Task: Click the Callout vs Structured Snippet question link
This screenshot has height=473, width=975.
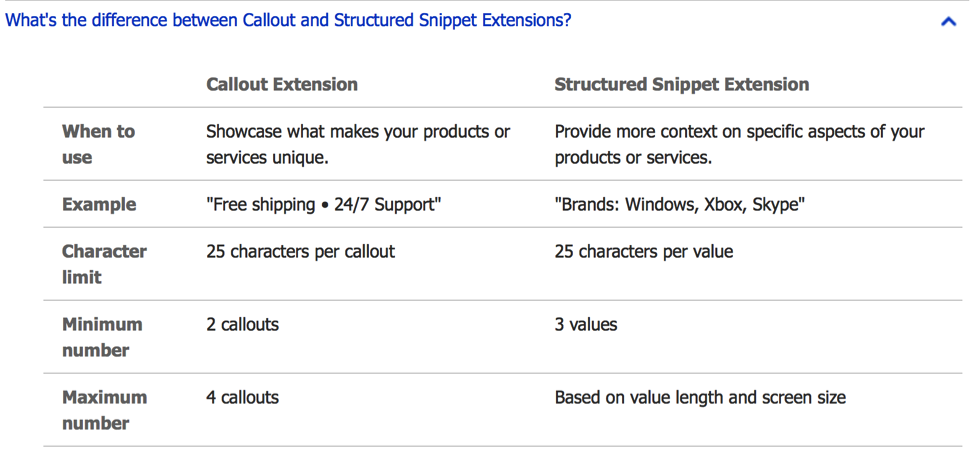Action: click(x=289, y=20)
